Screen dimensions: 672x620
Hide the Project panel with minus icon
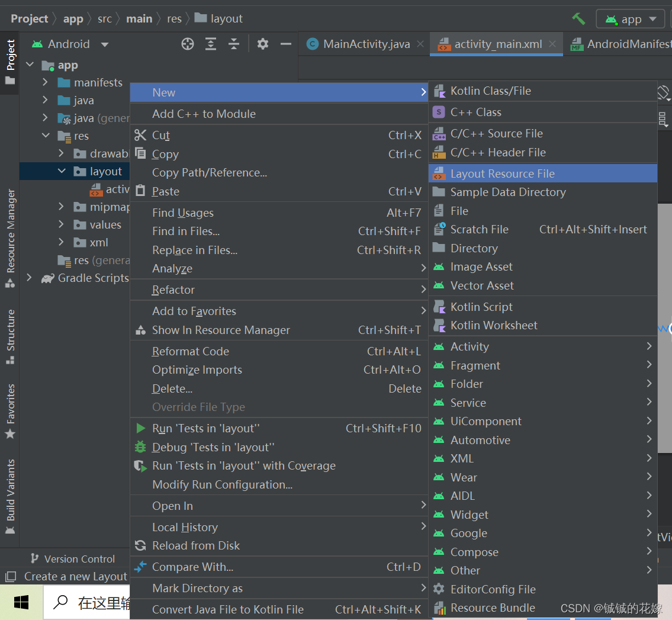pyautogui.click(x=286, y=44)
